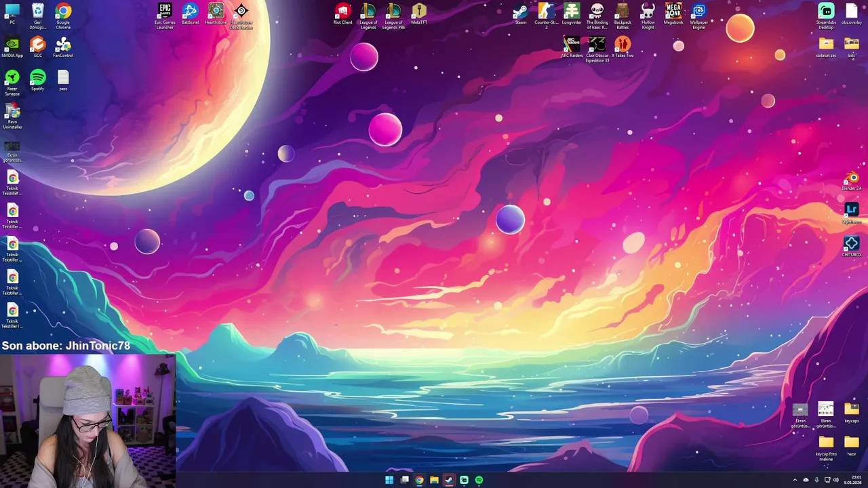
Task: Select the Steam desktop shortcut
Action: pos(521,14)
